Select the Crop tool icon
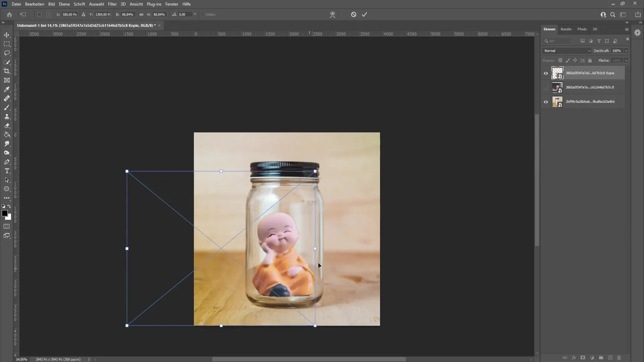 click(7, 71)
